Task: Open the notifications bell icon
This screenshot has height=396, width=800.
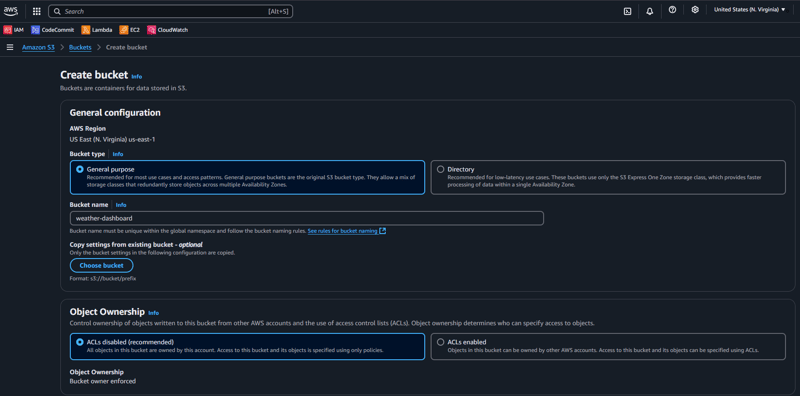Action: pyautogui.click(x=649, y=11)
